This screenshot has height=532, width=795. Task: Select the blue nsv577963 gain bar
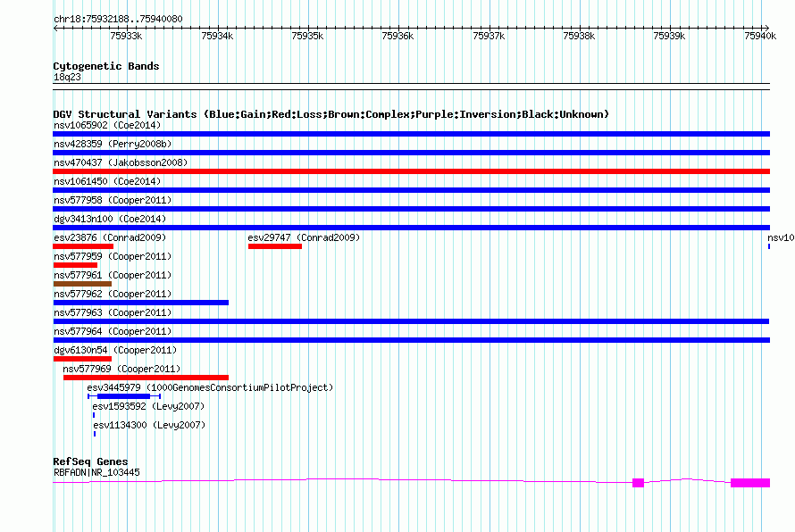coord(411,321)
